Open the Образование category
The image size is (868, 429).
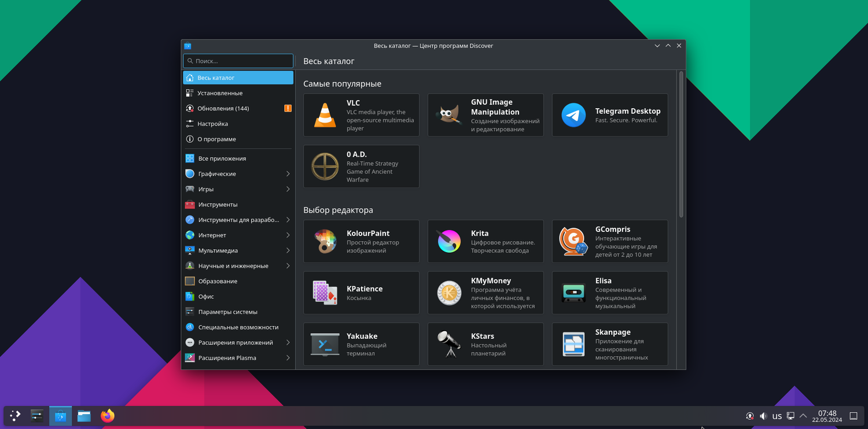point(238,281)
